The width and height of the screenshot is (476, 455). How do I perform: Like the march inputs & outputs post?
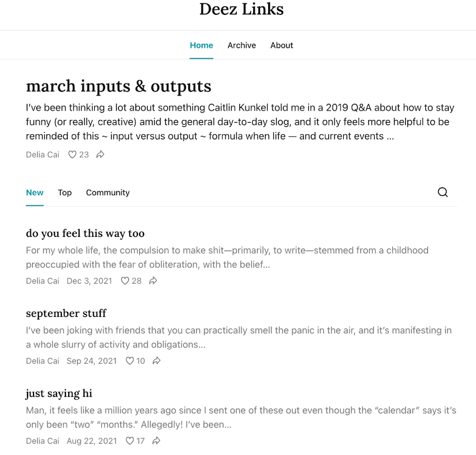pos(72,155)
